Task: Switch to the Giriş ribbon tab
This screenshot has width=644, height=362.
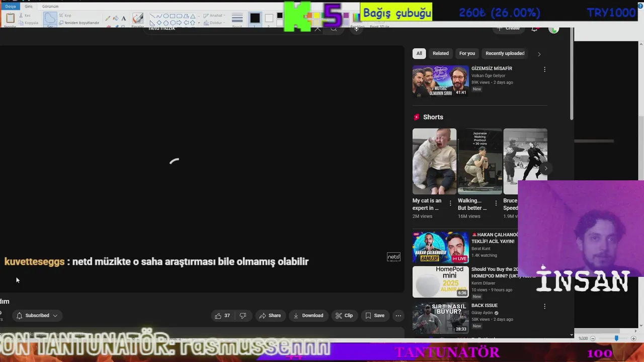Action: point(29,6)
